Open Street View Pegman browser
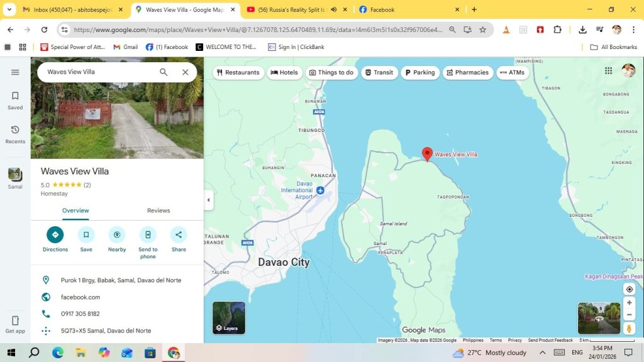Image resolution: width=644 pixels, height=362 pixels. [x=629, y=328]
